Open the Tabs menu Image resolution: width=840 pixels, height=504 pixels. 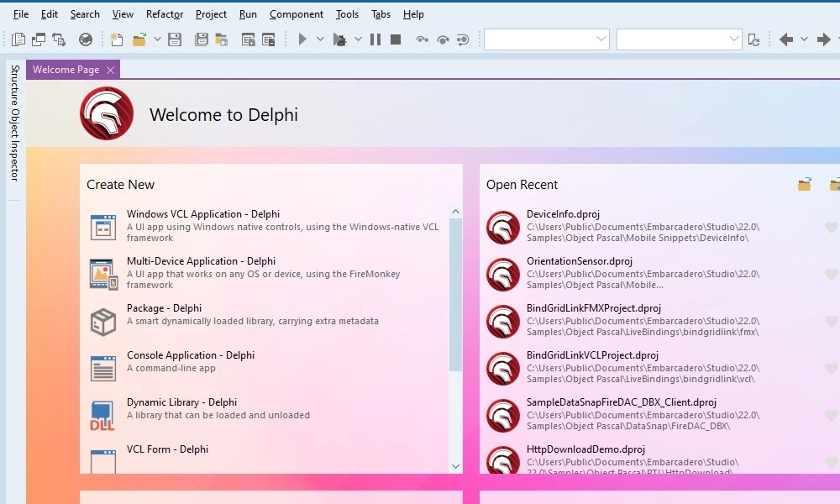tap(381, 14)
